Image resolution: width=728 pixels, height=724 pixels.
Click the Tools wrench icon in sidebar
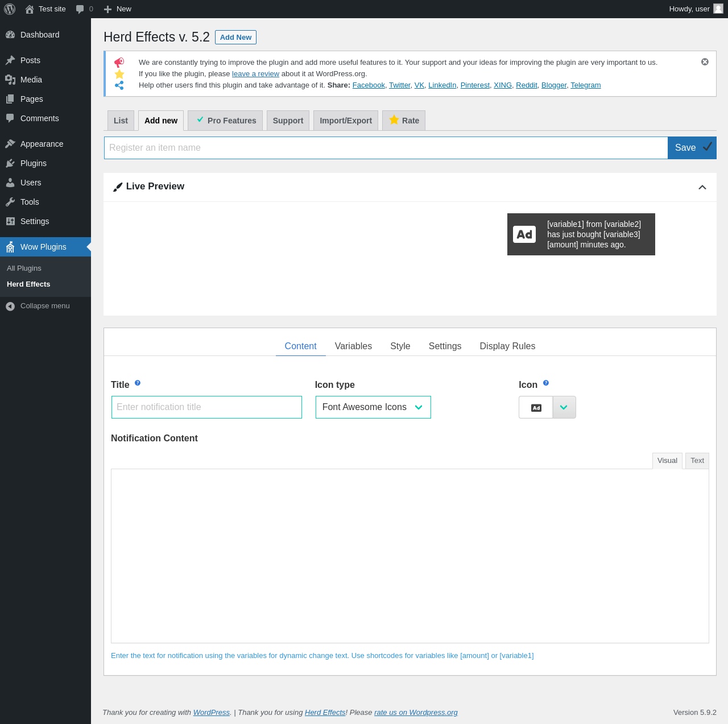[x=10, y=202]
